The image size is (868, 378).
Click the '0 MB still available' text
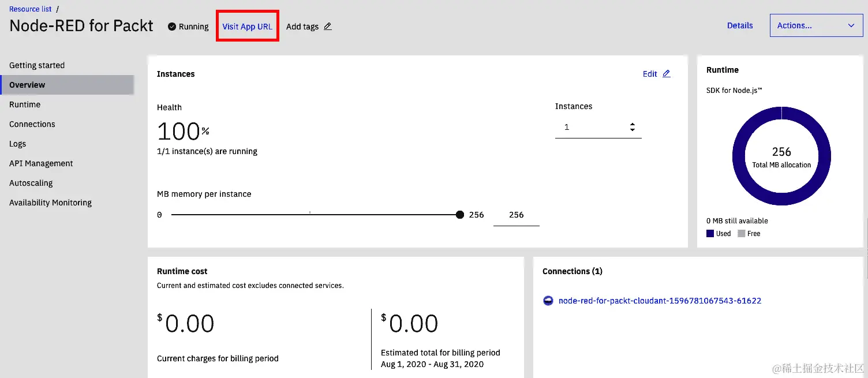tap(737, 220)
